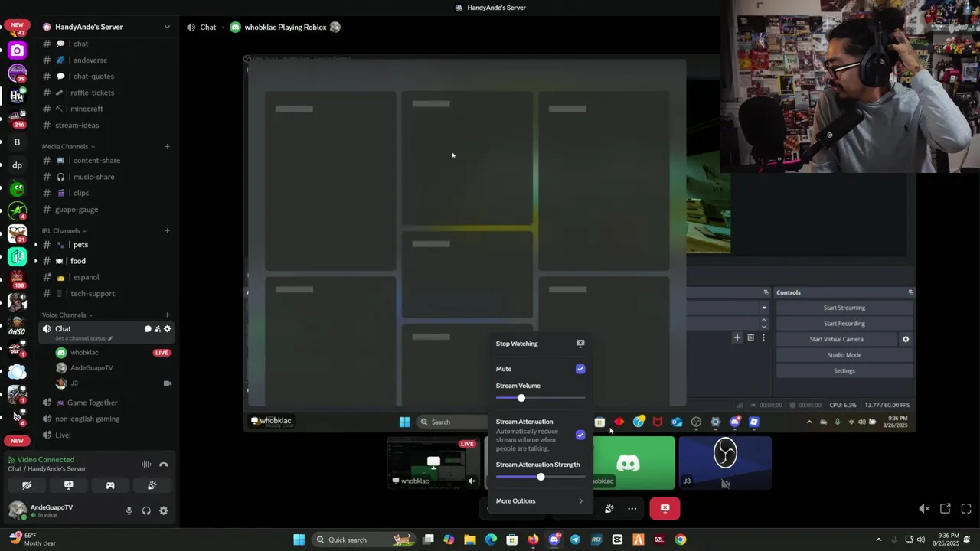
Task: Select Stop Watching in the stream menu
Action: click(x=540, y=344)
